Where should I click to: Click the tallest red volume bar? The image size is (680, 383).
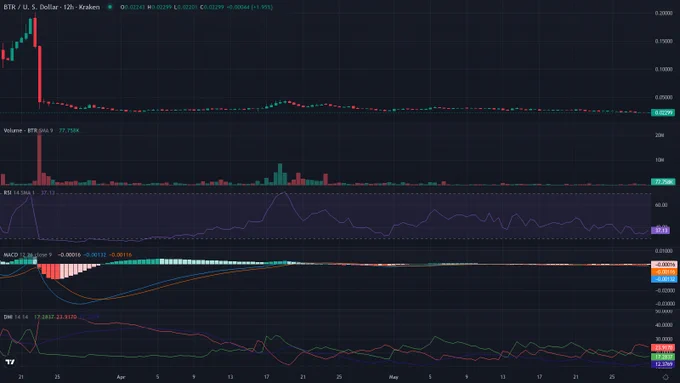click(x=39, y=159)
